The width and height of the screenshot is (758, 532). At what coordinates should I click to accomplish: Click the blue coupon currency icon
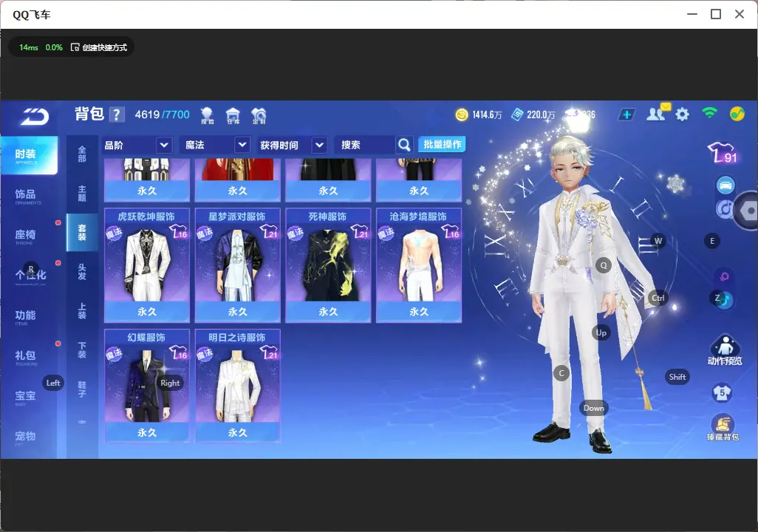[x=517, y=115]
